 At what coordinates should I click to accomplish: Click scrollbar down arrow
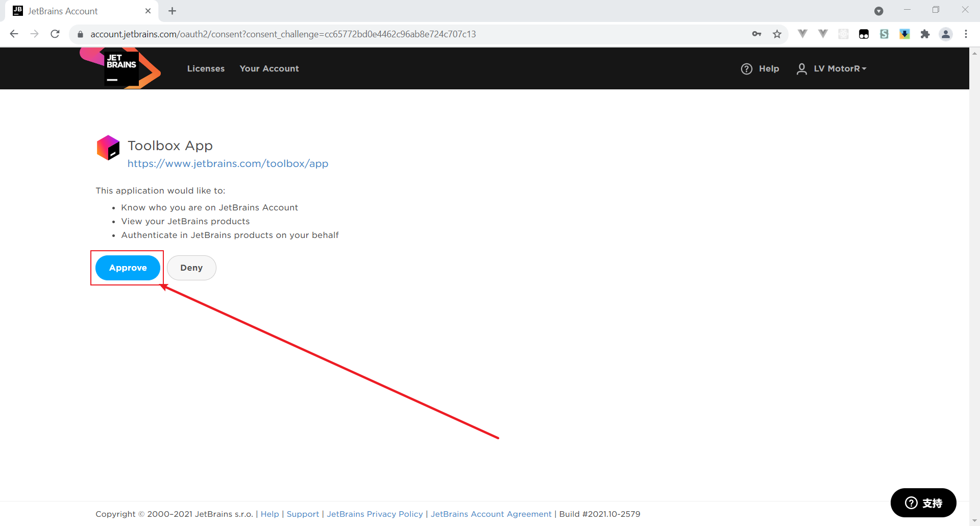(974, 521)
